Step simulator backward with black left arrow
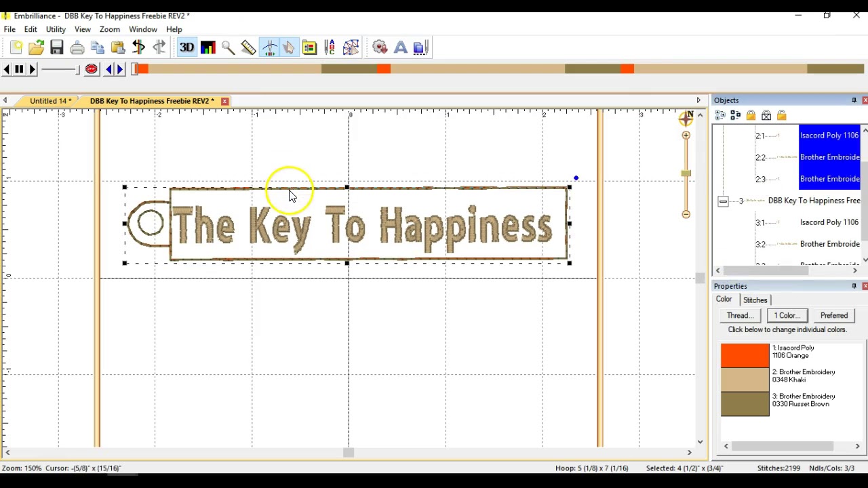 coord(6,69)
